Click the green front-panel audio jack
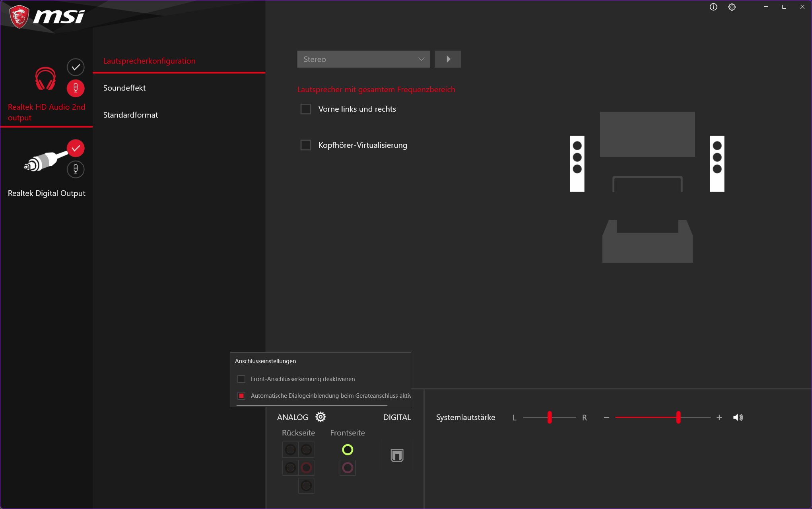The height and width of the screenshot is (509, 812). [348, 449]
